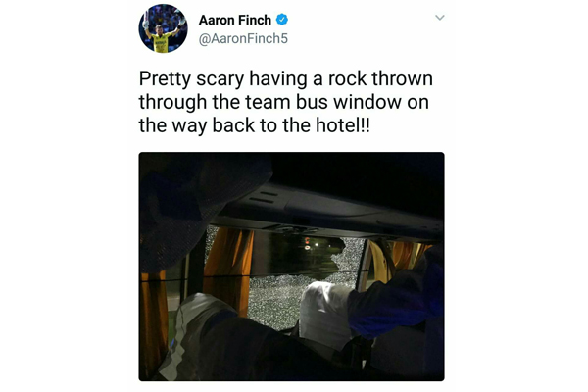Click the streetlights seen through broken window
Viewport: 588px width, 392px height.
click(312, 244)
